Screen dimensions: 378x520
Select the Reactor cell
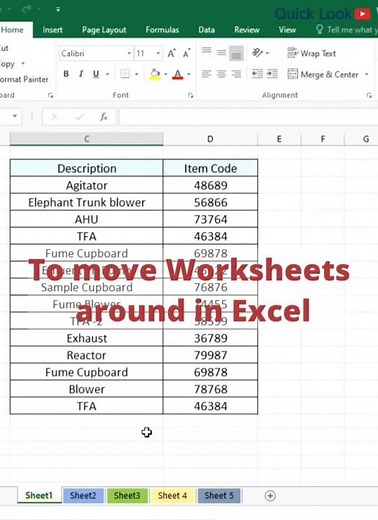point(87,355)
